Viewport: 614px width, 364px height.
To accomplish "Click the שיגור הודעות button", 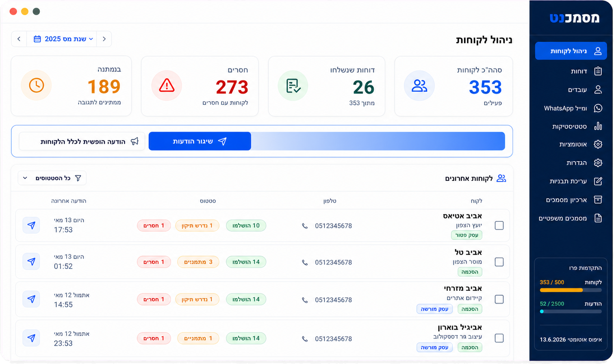I will (200, 141).
